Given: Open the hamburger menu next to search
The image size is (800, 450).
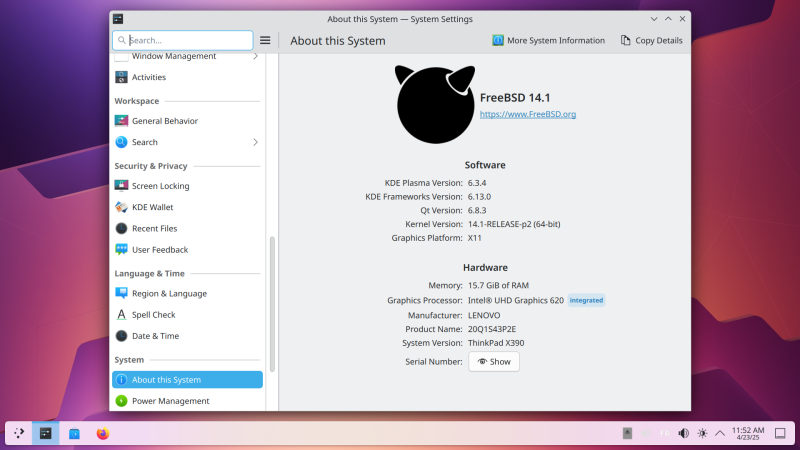Looking at the screenshot, I should point(265,40).
